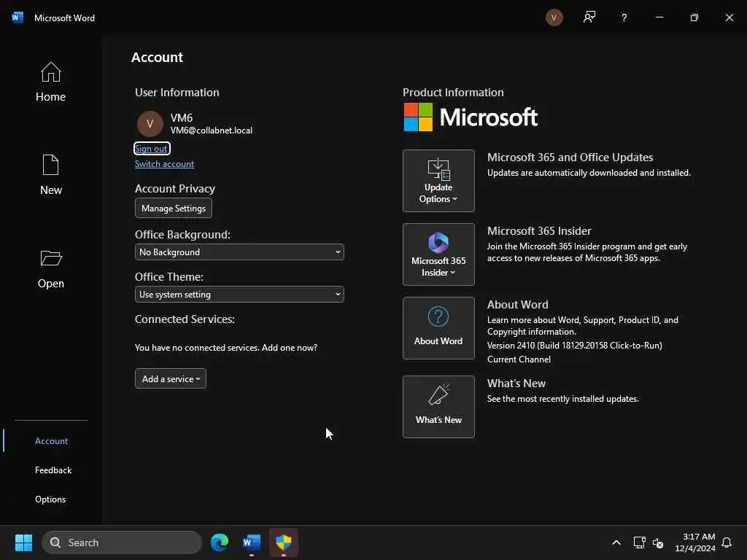Open Windows Start menu
Screen dimensions: 747x560
point(23,542)
